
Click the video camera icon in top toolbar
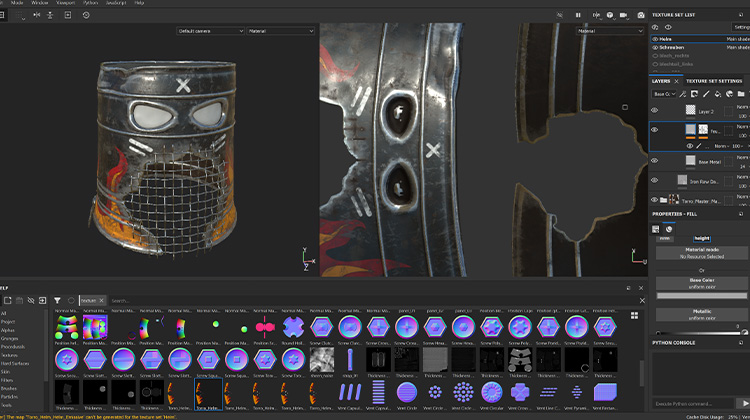tap(625, 15)
